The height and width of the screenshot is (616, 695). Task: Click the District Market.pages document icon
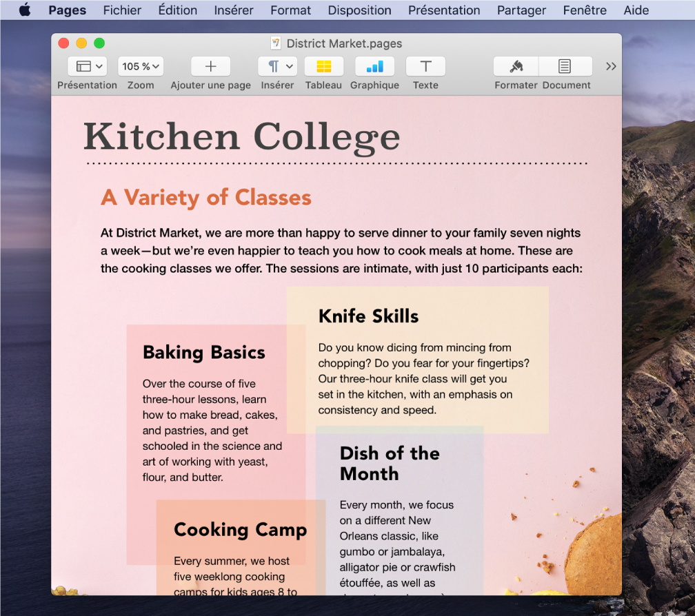click(276, 43)
